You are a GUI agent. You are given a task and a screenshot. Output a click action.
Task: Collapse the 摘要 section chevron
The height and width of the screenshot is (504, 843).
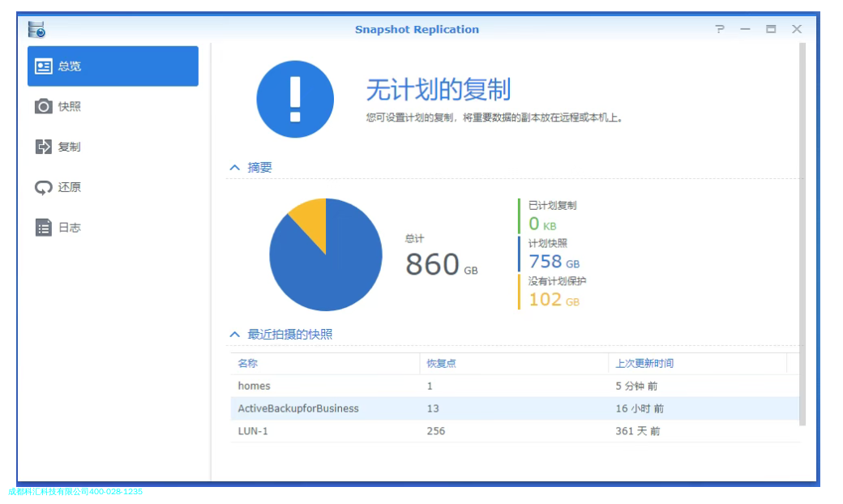(234, 168)
